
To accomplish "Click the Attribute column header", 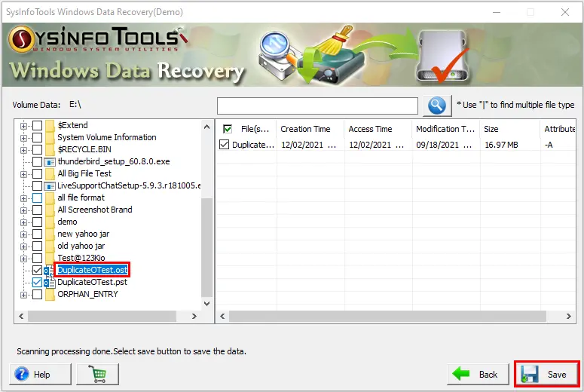I will pyautogui.click(x=558, y=129).
